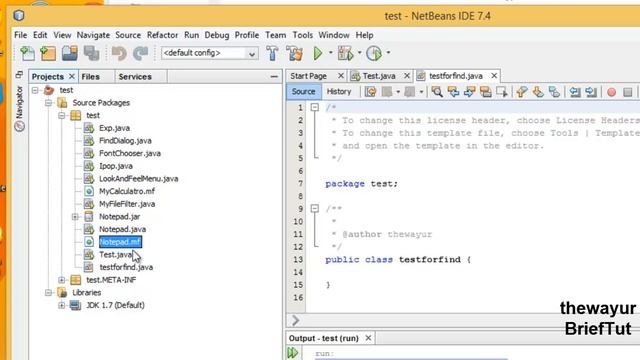Click the Toggle Bookmark icon
This screenshot has width=640, height=360.
tap(554, 91)
